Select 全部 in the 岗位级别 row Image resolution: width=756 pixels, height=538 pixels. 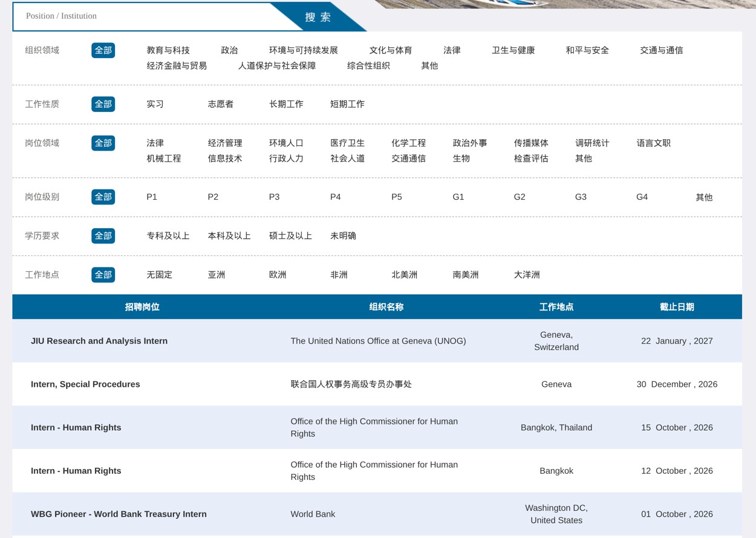pyautogui.click(x=103, y=197)
